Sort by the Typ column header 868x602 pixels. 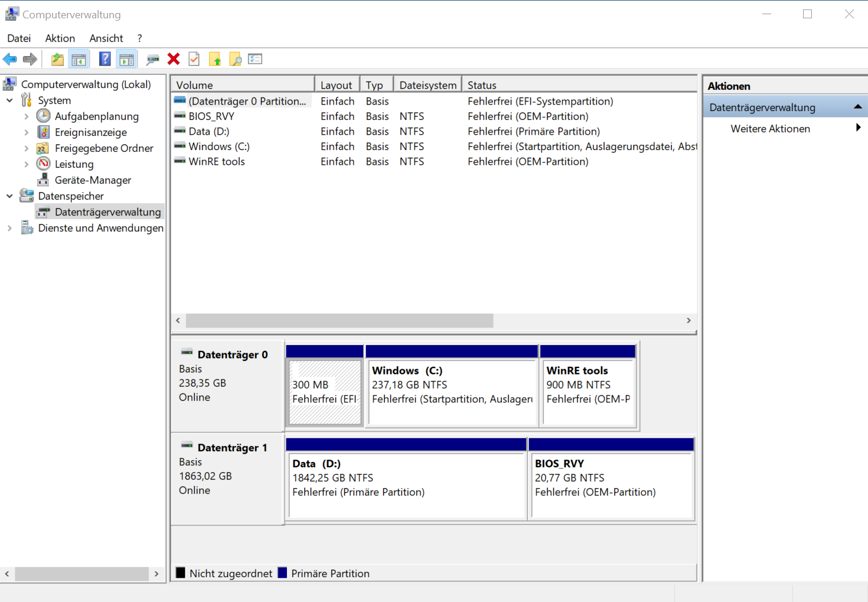click(377, 85)
